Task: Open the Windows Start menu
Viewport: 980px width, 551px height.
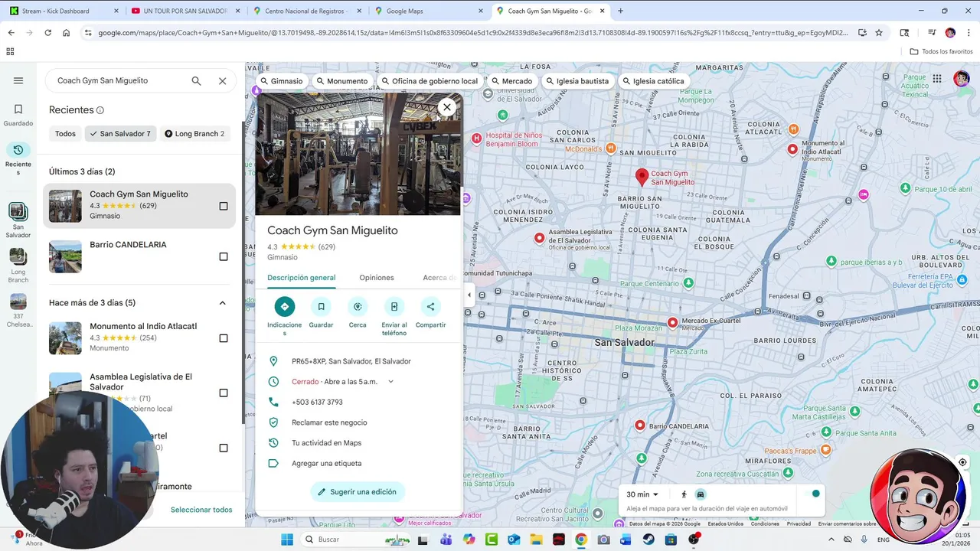Action: pos(287,540)
